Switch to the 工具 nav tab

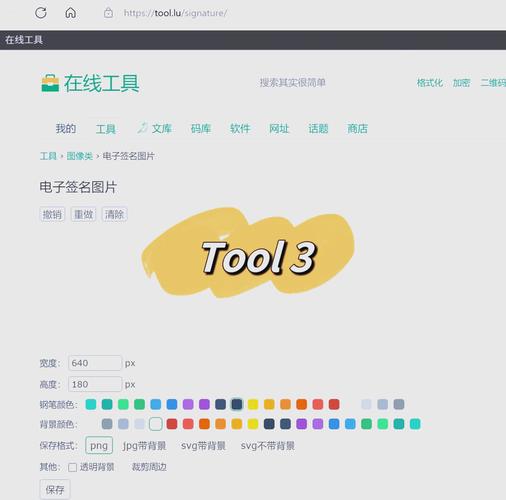click(106, 129)
